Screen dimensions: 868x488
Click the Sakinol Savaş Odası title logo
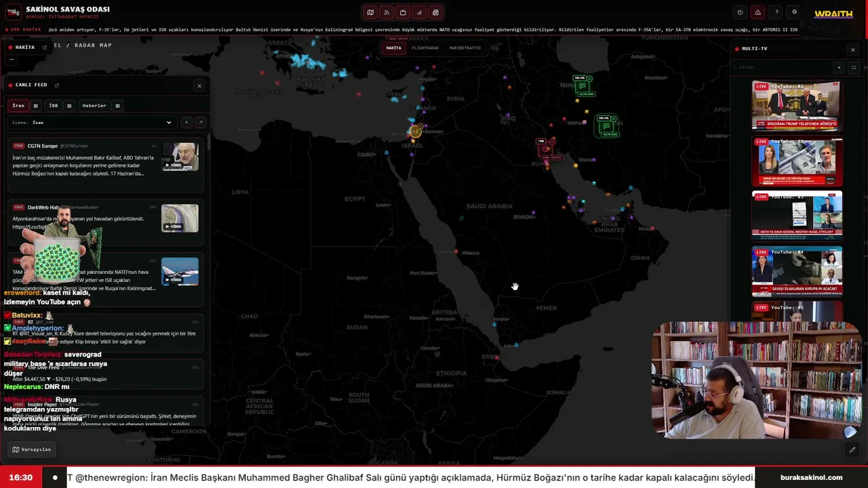click(59, 12)
